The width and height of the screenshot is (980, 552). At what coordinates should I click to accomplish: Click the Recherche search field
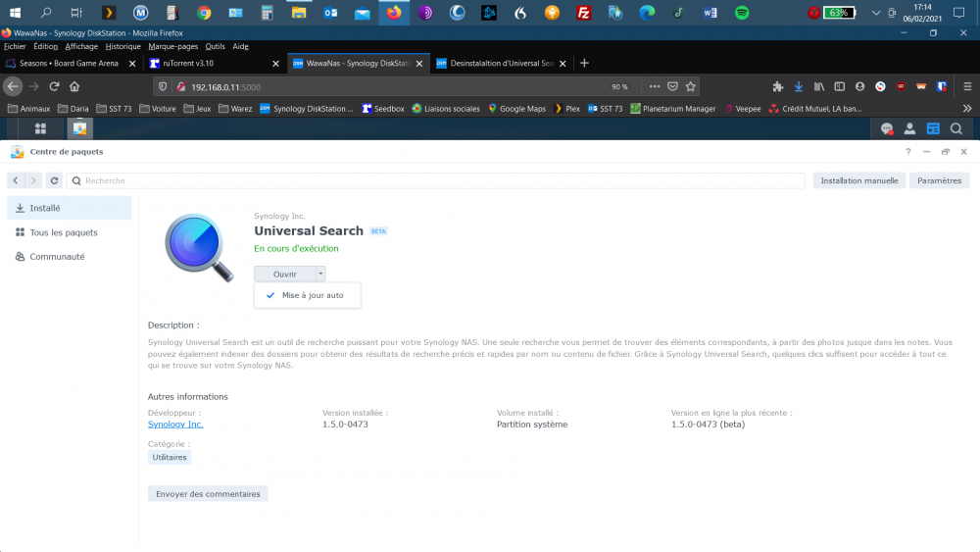(436, 180)
